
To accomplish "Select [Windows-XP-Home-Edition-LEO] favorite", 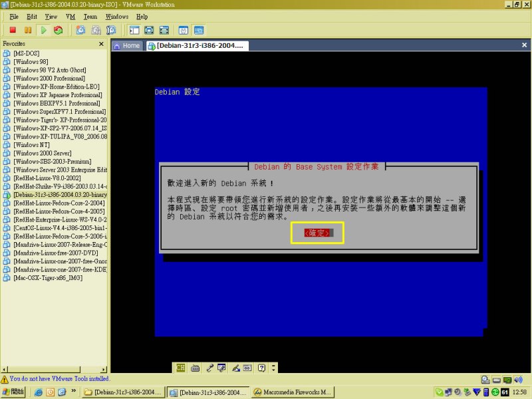I will (57, 86).
